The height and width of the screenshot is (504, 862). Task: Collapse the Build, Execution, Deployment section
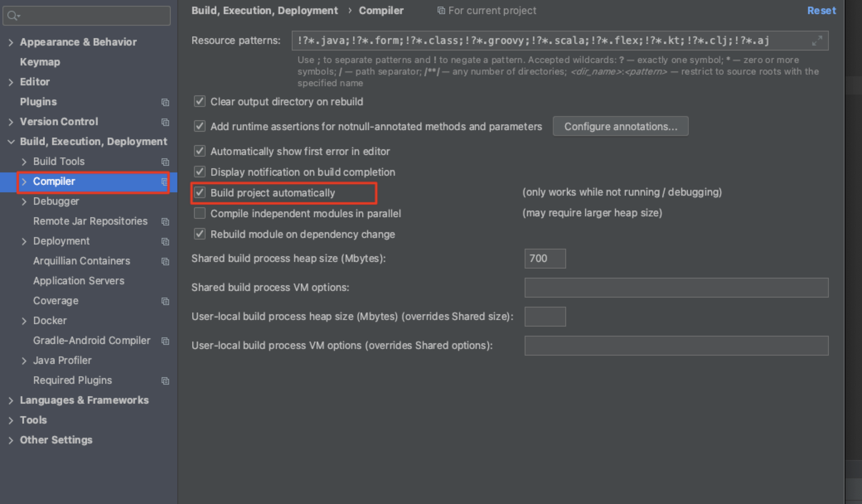point(11,142)
